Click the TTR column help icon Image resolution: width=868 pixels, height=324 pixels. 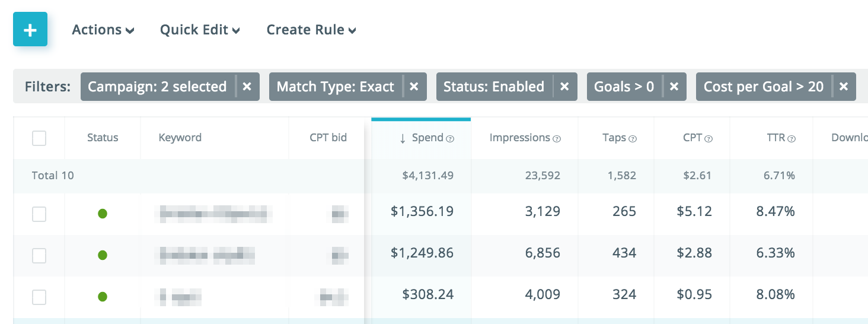click(792, 139)
